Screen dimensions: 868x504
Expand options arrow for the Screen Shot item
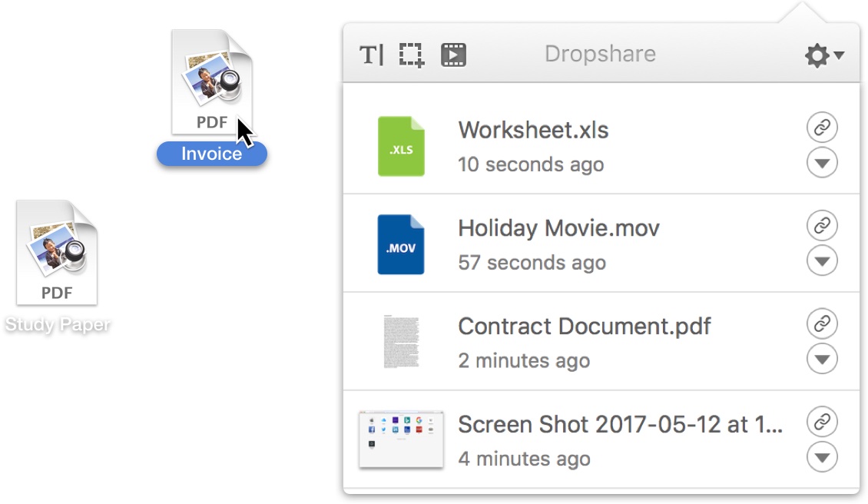[x=822, y=458]
